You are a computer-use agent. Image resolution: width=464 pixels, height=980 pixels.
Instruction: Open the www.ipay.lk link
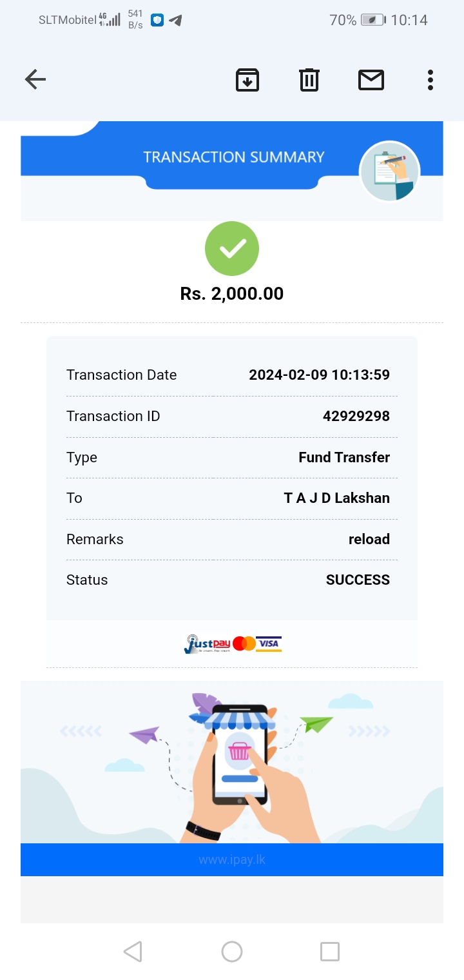click(232, 860)
